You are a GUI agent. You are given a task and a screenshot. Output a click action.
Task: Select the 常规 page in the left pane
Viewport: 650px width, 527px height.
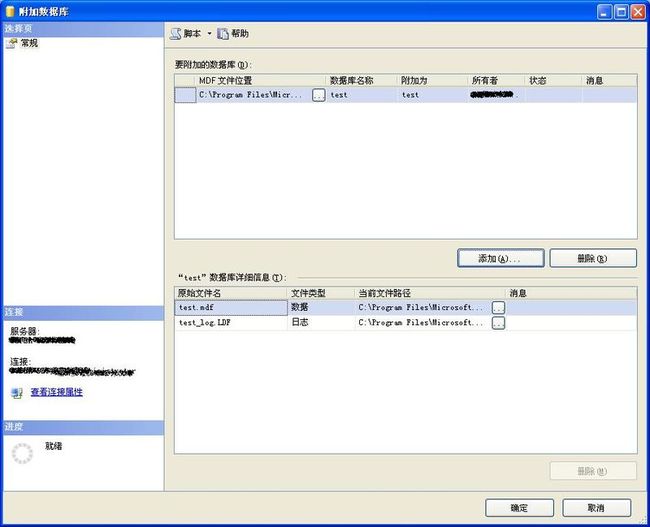[x=29, y=43]
